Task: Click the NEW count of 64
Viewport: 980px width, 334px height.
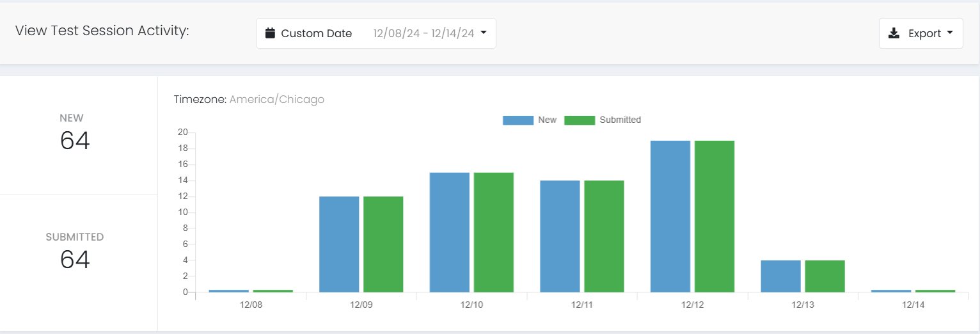Action: tap(75, 141)
